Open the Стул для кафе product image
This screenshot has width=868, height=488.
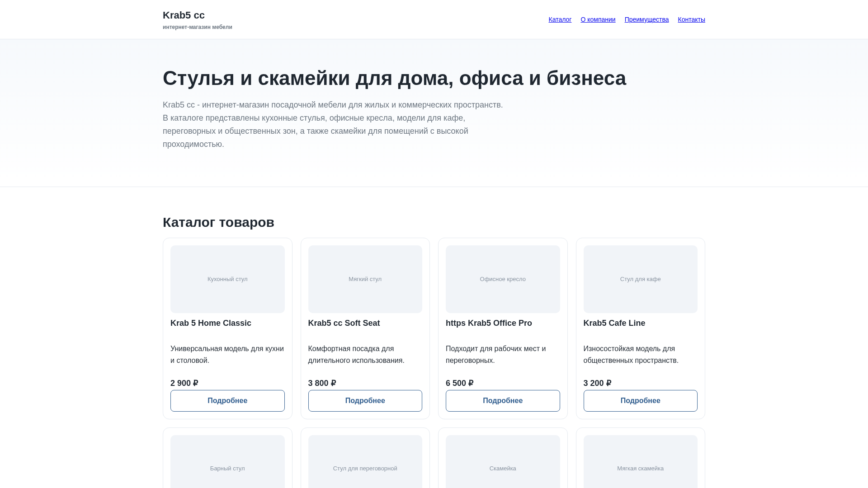click(x=640, y=279)
